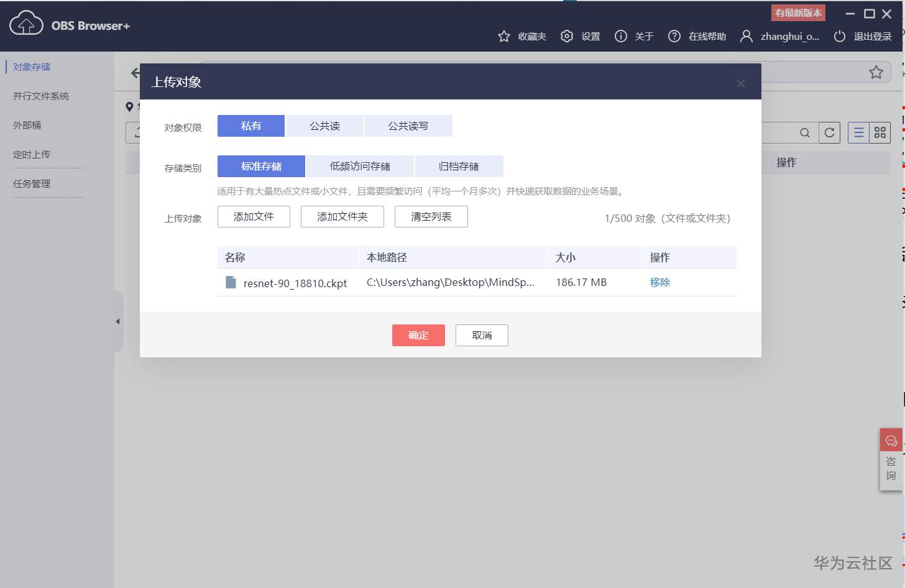The height and width of the screenshot is (588, 905).
Task: Click 添加文件 button
Action: [x=254, y=216]
